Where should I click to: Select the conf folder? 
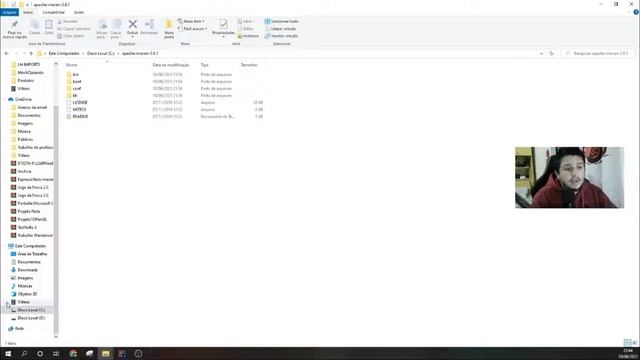[x=77, y=88]
